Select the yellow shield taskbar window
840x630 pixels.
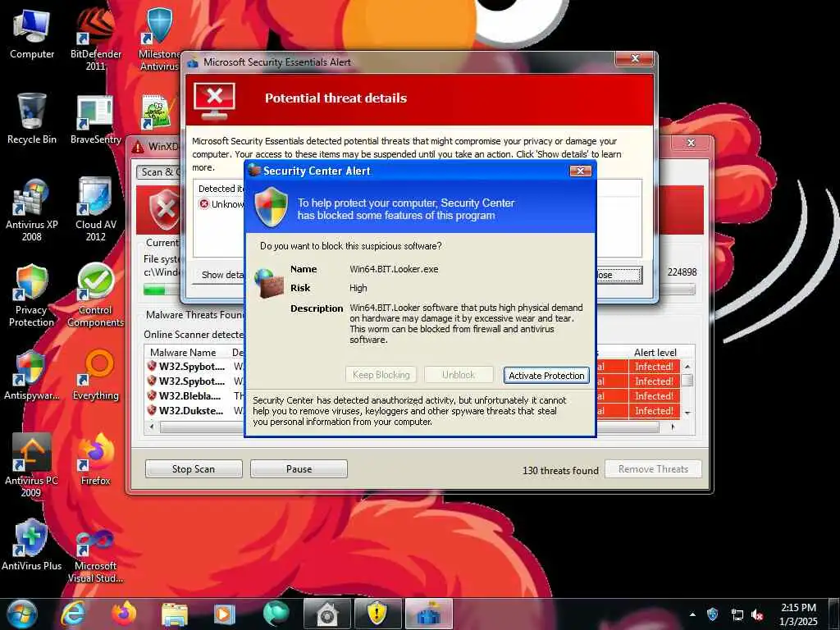[x=377, y=614]
